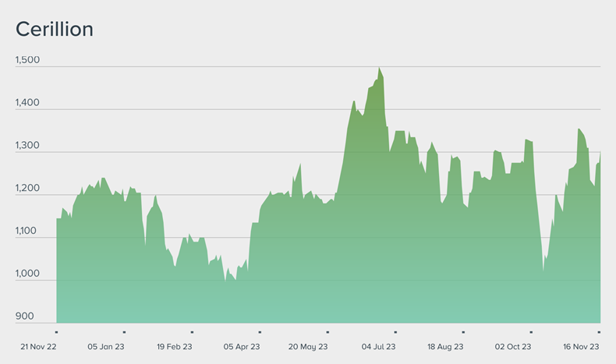Select the 05 Jan 23 date label

(x=106, y=346)
